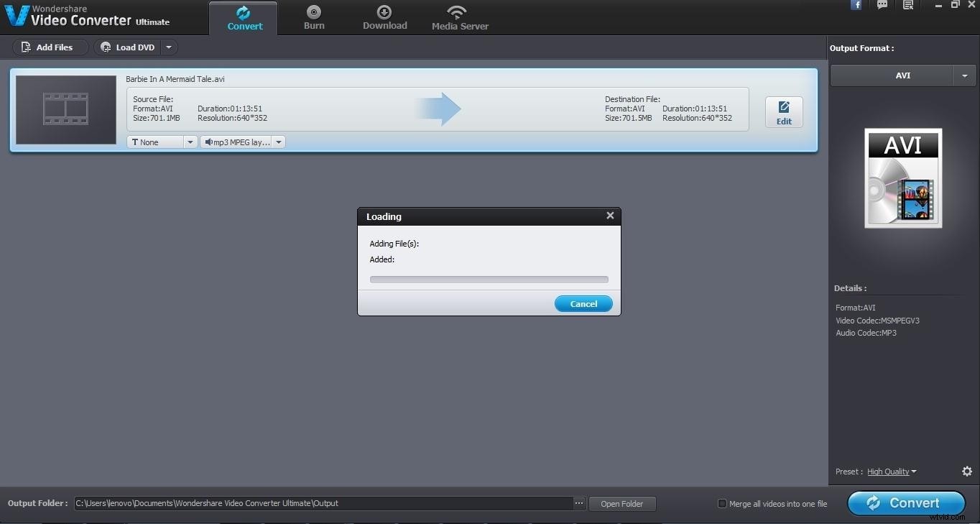Click the output folder path field
The height and width of the screenshot is (524, 980).
(x=323, y=503)
